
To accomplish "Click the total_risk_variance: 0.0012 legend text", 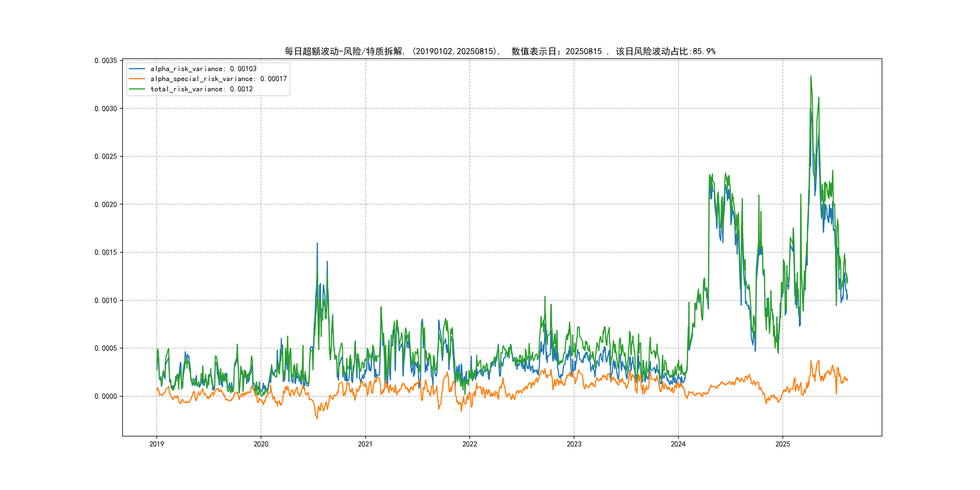I will 201,89.
